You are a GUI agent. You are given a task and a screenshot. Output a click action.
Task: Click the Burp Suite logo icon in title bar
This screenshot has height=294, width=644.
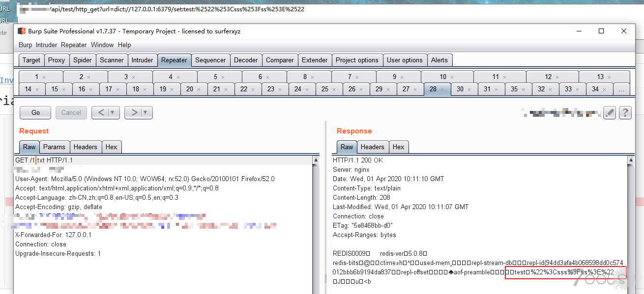tap(22, 31)
